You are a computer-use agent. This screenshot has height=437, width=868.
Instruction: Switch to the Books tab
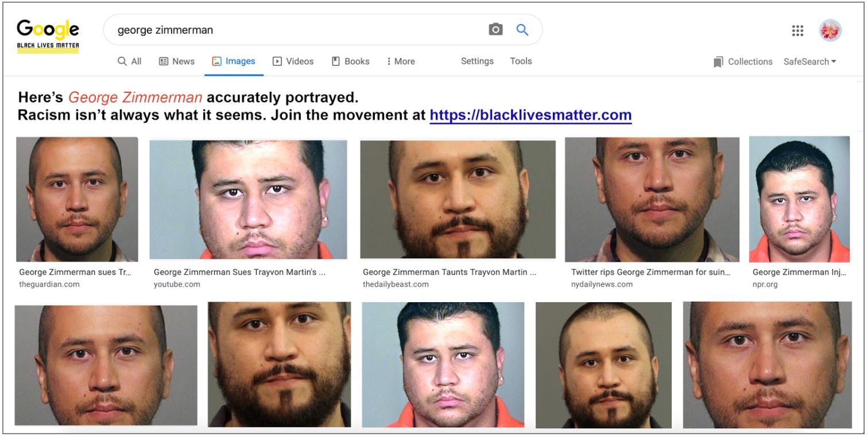(350, 61)
